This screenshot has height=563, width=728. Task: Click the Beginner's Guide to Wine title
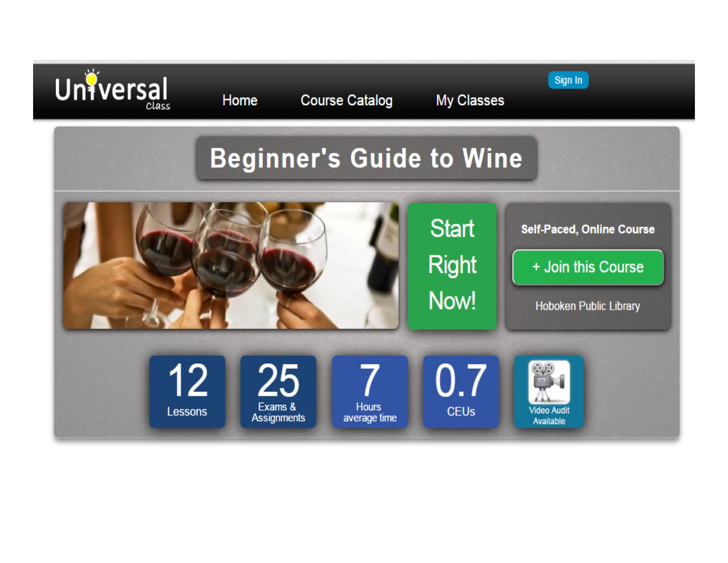click(366, 158)
